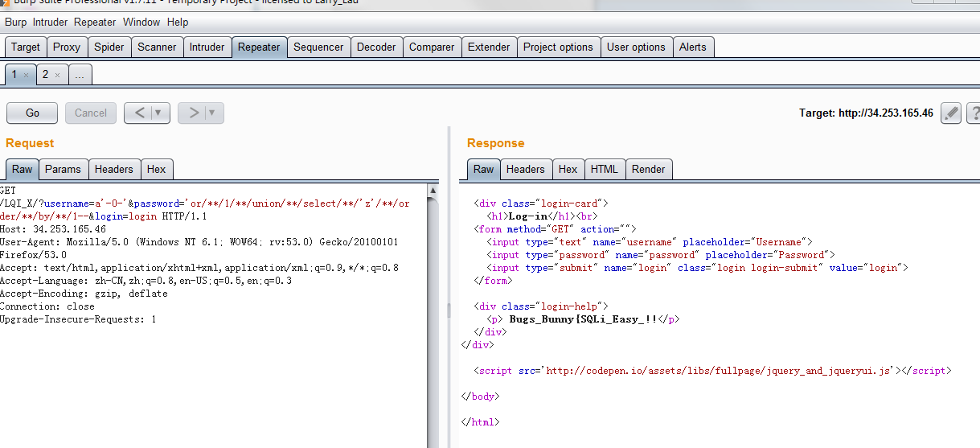Add a new Repeater tab via the ... tab
Screen dimensions: 980x448
pos(80,74)
